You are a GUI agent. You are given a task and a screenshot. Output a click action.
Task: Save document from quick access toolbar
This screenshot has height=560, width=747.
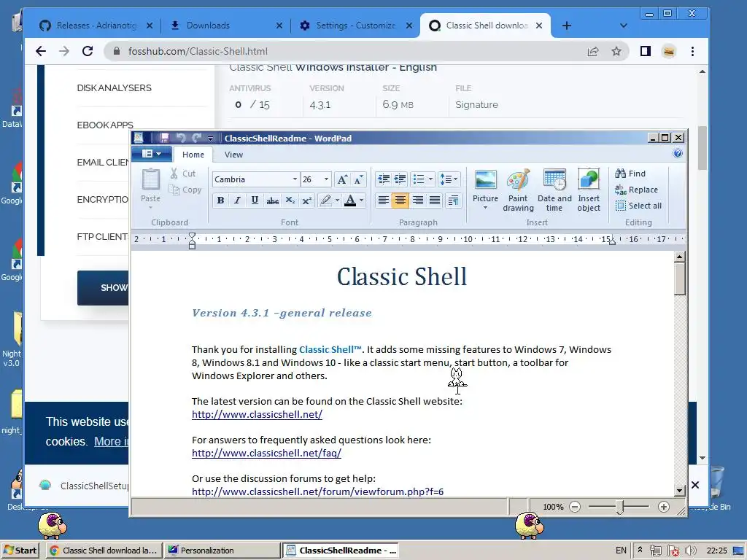164,138
